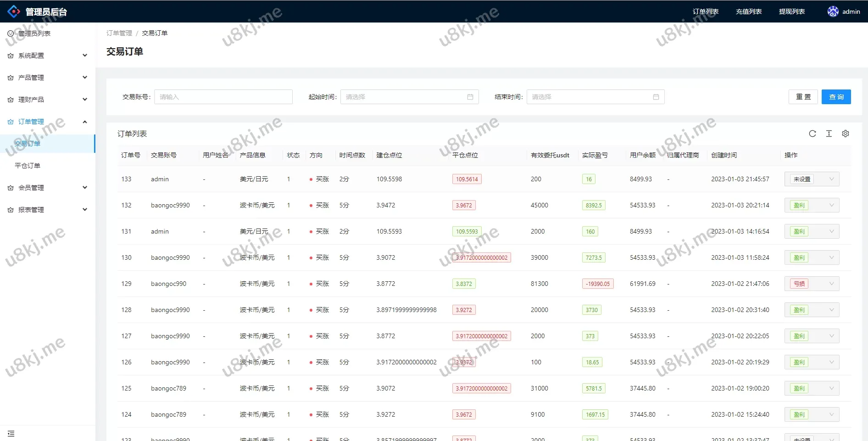Click the refresh icon above order list

pyautogui.click(x=812, y=134)
